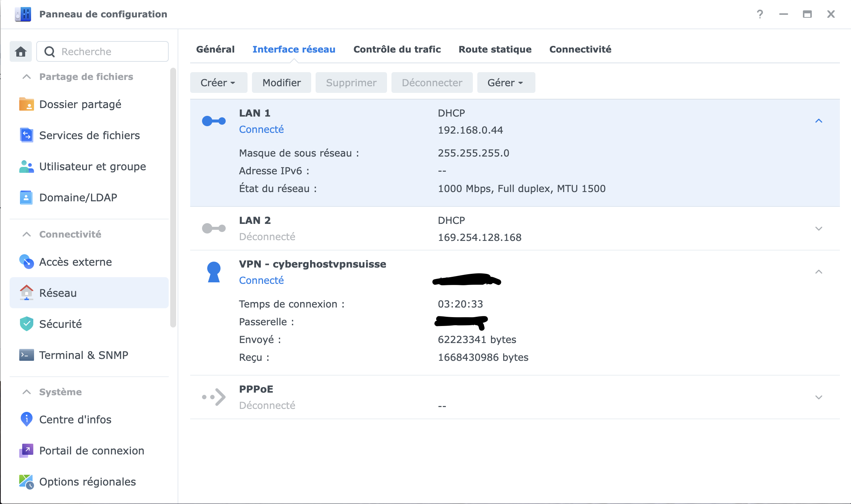Open Services de fichiers
The image size is (851, 504).
point(89,135)
